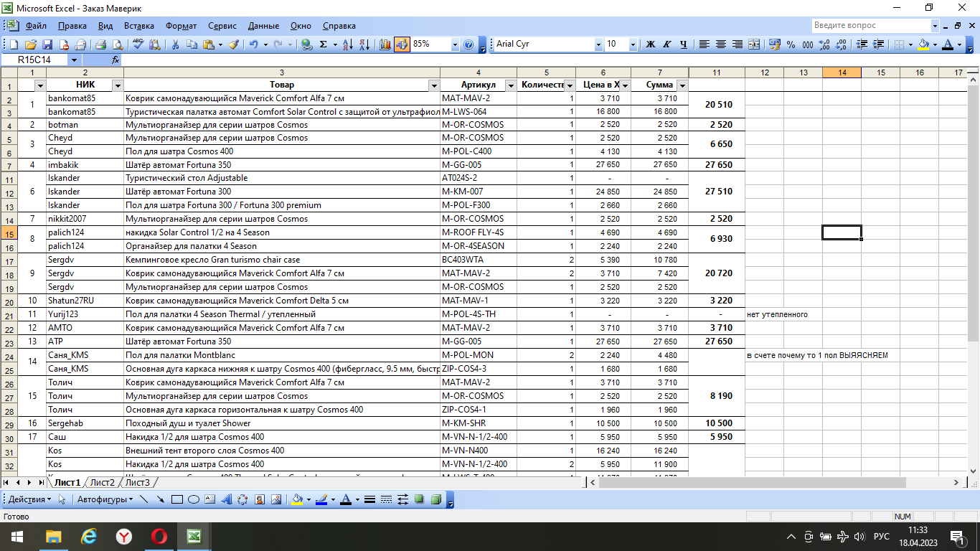Viewport: 980px width, 551px height.
Task: Open the Товар column filter dropdown
Action: coord(433,85)
